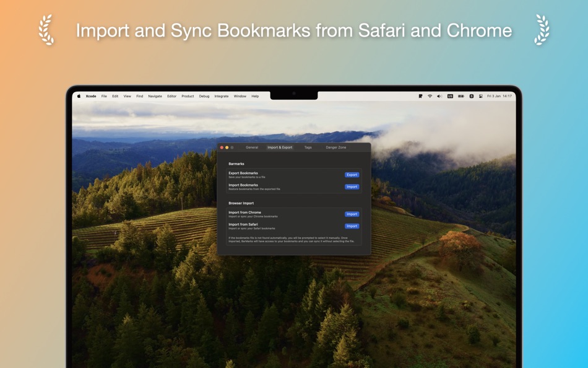Open the Wi-Fi status menu
The height and width of the screenshot is (368, 588).
tap(430, 96)
